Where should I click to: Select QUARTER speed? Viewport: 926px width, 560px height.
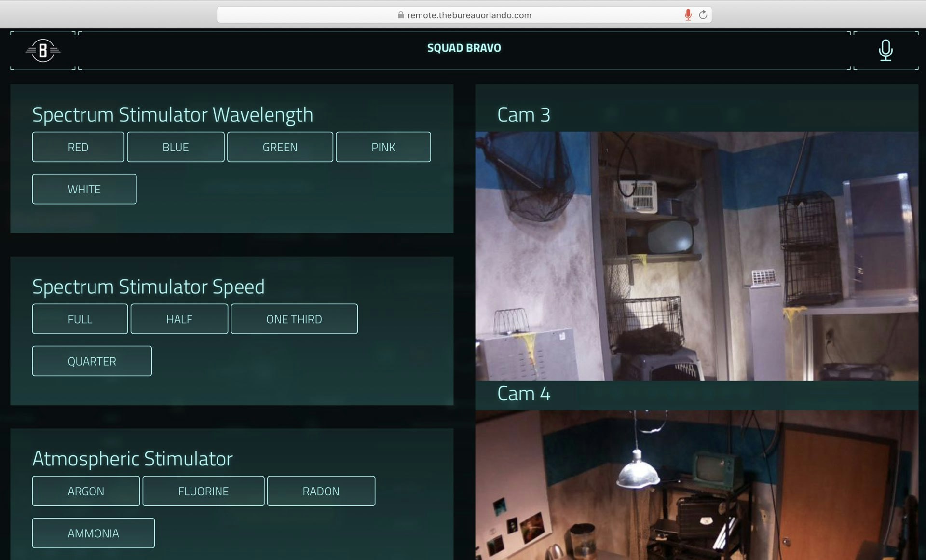pos(92,361)
